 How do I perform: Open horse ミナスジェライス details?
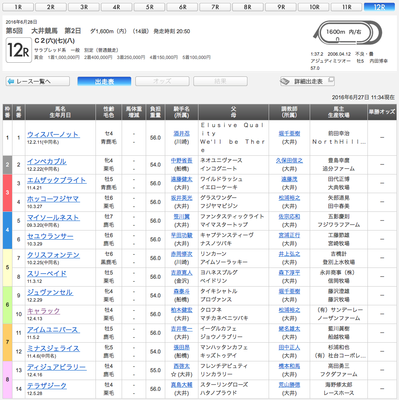pyautogui.click(x=53, y=348)
